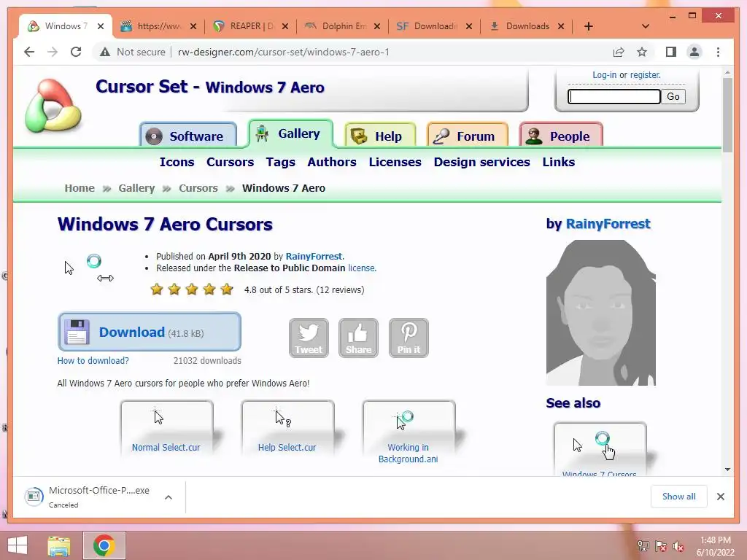747x560 pixels.
Task: Open the Public Domain license link
Action: [361, 268]
